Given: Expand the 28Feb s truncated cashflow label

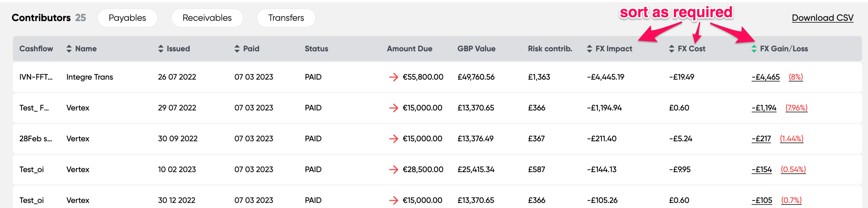Looking at the screenshot, I should pyautogui.click(x=35, y=139).
